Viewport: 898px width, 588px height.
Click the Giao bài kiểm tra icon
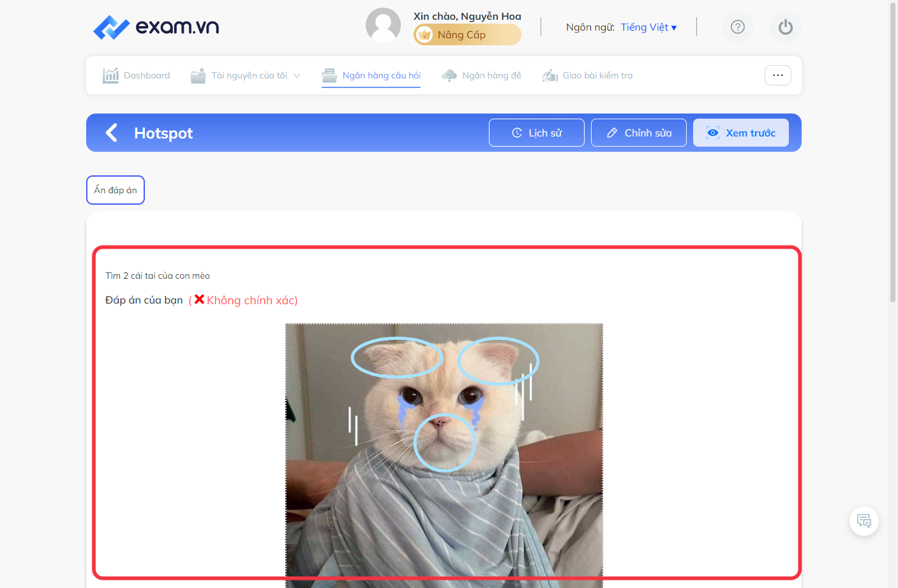click(550, 75)
